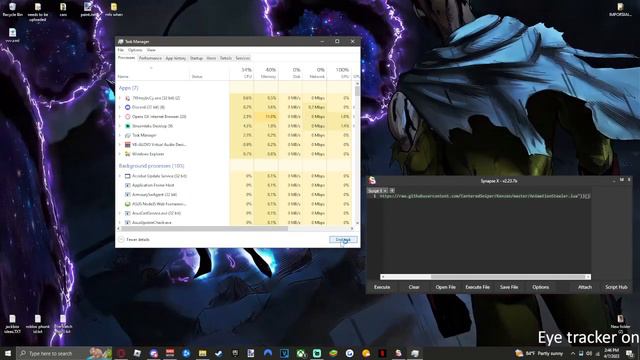Switch to the App history tab
This screenshot has width=640, height=360.
point(176,58)
